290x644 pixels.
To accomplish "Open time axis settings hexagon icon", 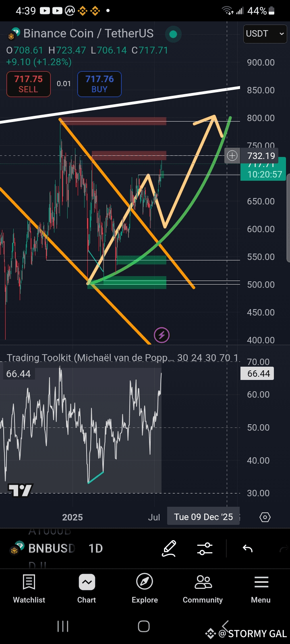I will pos(265,517).
